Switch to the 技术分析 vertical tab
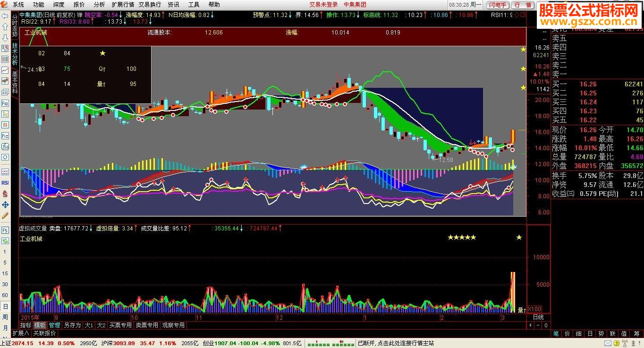The width and height of the screenshot is (644, 348). pyautogui.click(x=15, y=54)
